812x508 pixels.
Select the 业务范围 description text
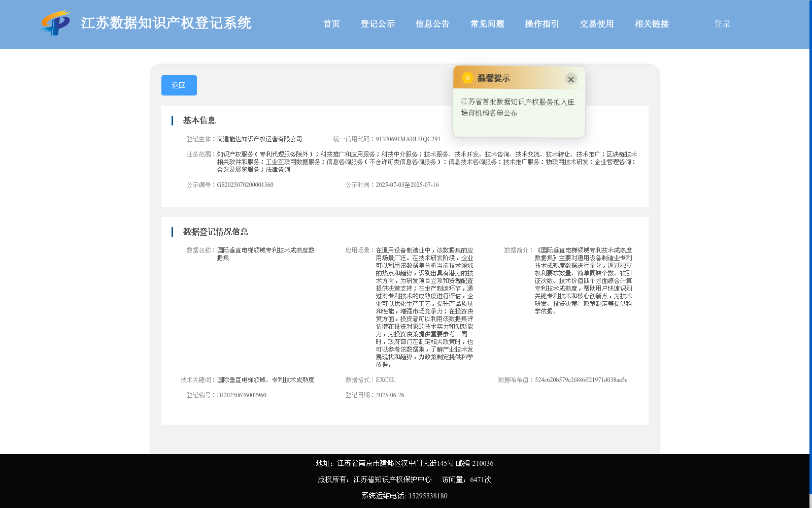coord(427,162)
